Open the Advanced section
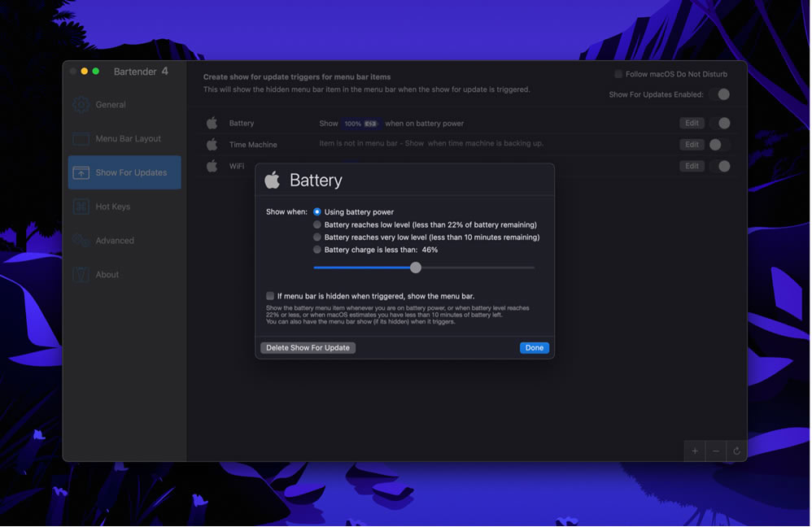Viewport: 812px width, 527px height. click(x=124, y=241)
